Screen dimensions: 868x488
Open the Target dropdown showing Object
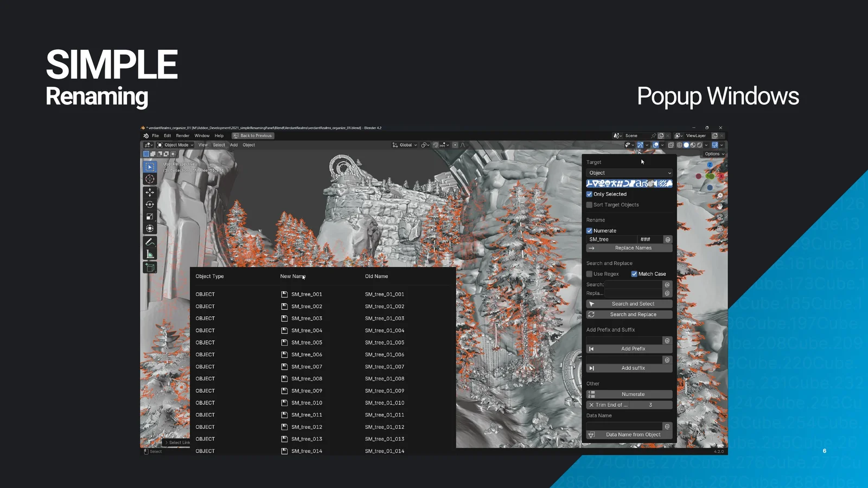click(x=628, y=172)
